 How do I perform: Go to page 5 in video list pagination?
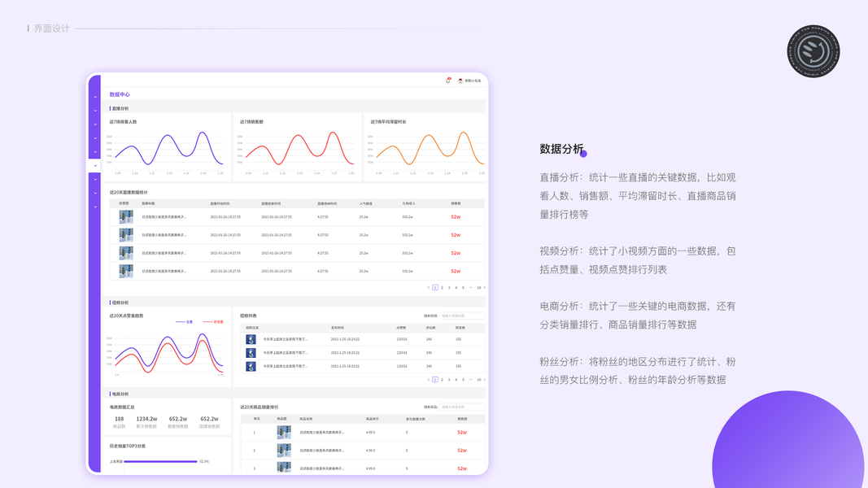[464, 380]
